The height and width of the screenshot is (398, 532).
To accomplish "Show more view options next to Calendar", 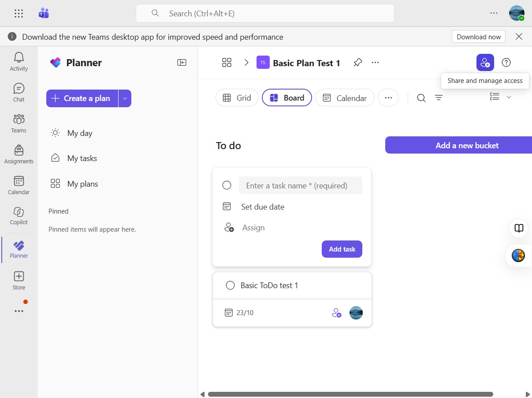I will [x=388, y=98].
